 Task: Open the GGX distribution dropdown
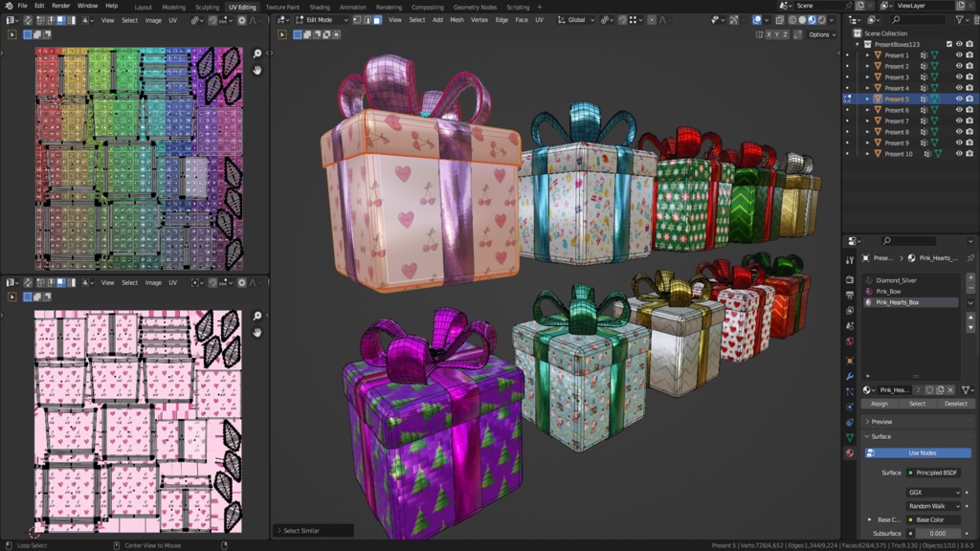tap(935, 493)
